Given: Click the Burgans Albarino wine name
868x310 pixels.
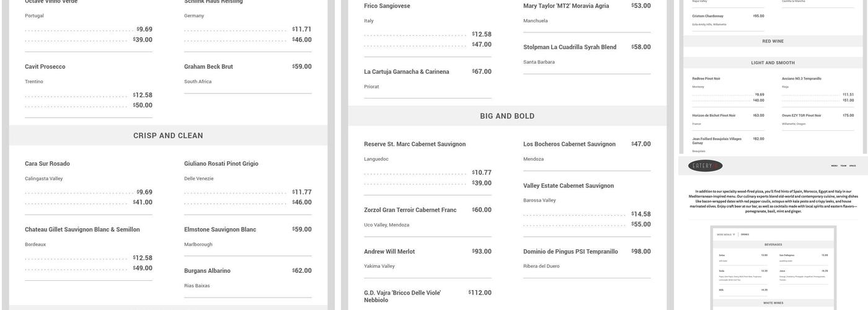Looking at the screenshot, I should pos(207,271).
